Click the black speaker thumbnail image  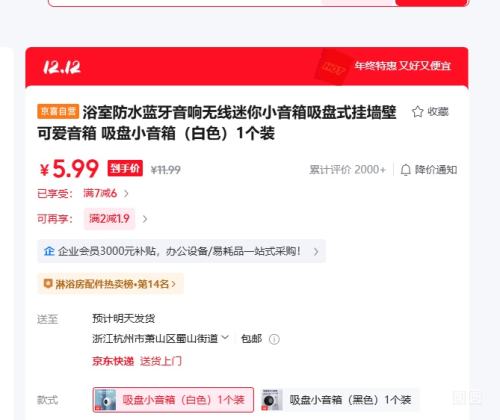pos(272,400)
